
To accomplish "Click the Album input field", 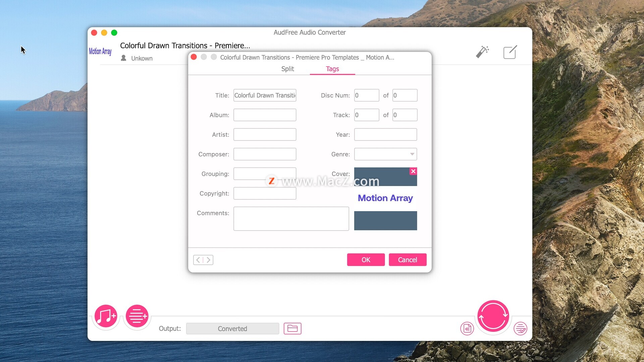I will (265, 115).
